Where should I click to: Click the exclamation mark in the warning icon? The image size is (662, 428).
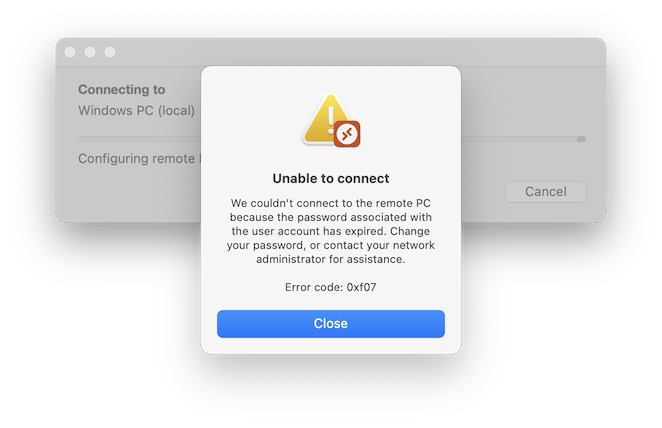click(326, 116)
